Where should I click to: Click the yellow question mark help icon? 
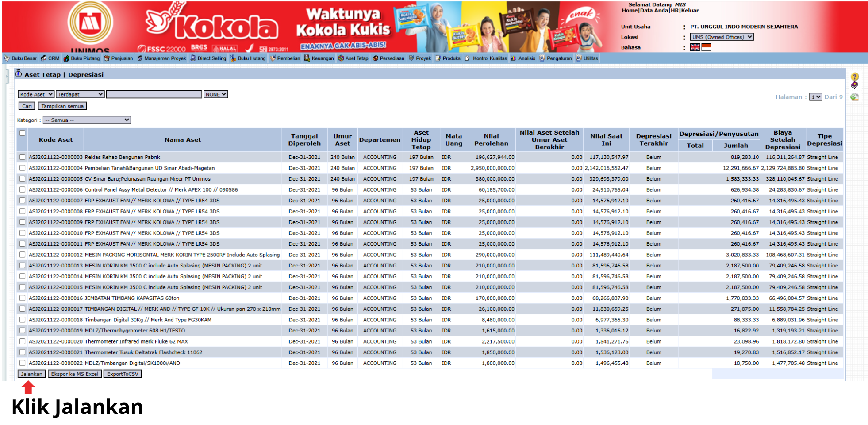coord(854,76)
